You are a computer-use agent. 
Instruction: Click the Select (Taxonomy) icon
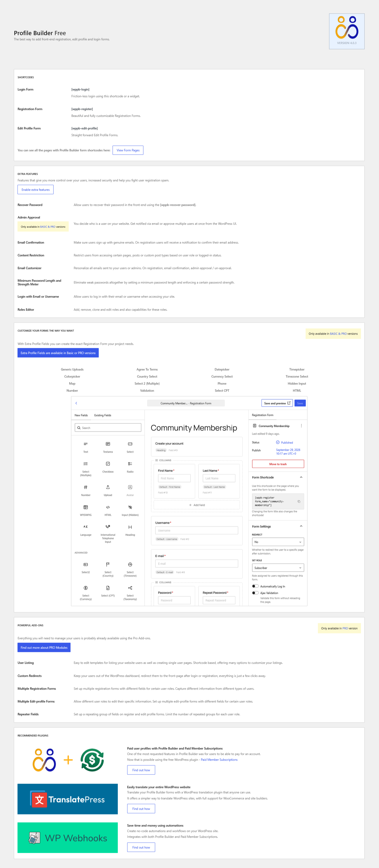(x=130, y=588)
